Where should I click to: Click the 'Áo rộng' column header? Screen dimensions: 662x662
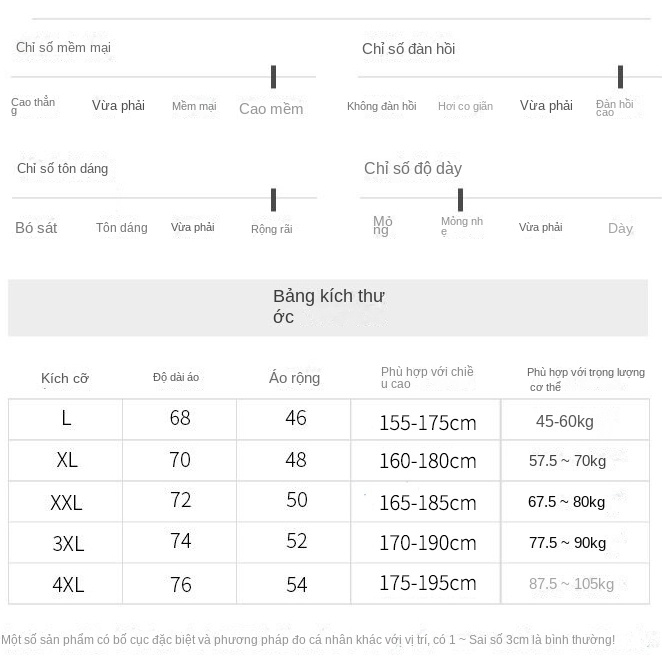click(295, 377)
